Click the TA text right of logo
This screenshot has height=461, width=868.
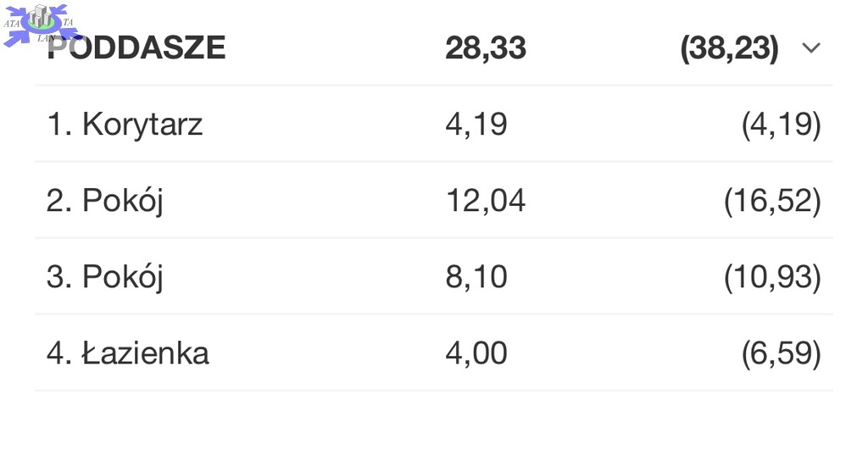68,22
